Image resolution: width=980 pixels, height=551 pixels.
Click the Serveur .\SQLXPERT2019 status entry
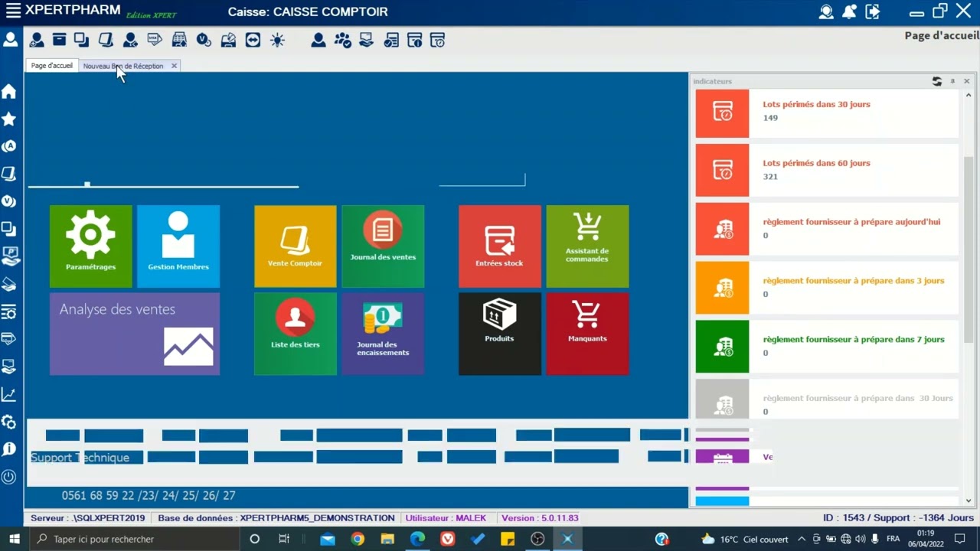(87, 518)
